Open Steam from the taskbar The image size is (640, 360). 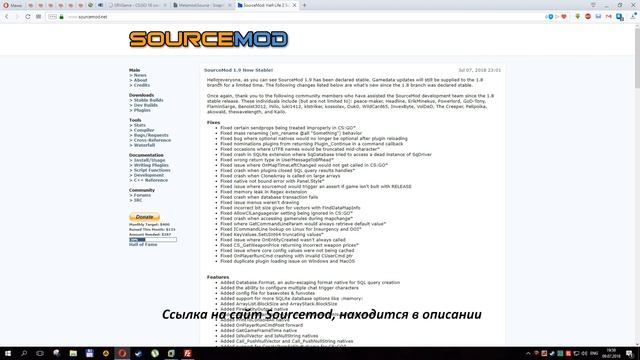click(138, 353)
